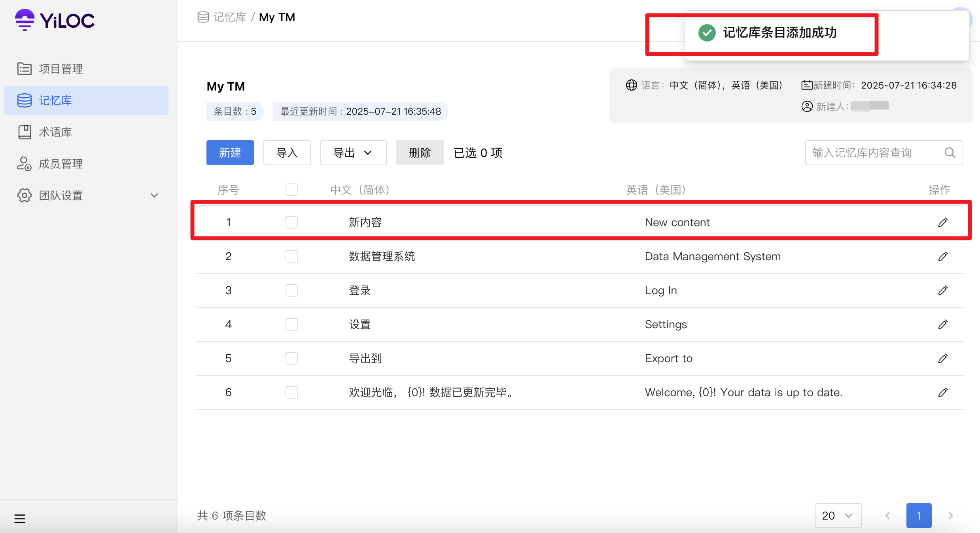Go to 成员管理 page

tap(86, 164)
